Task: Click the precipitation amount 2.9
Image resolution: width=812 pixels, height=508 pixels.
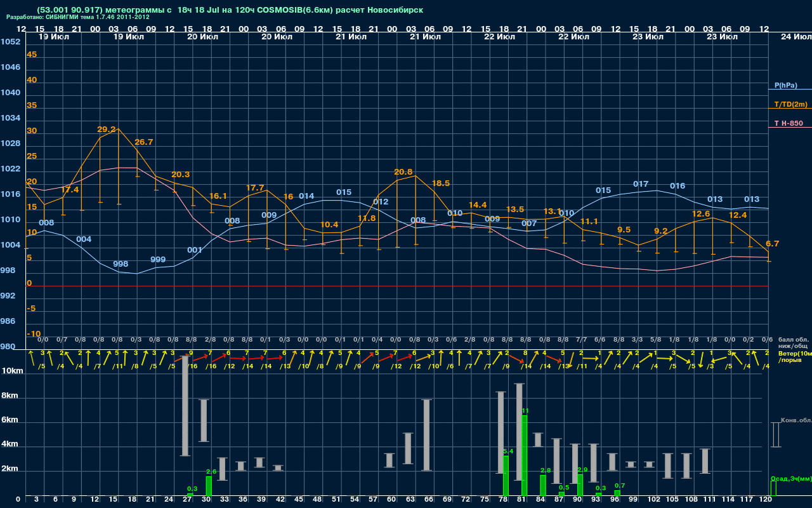Action: pyautogui.click(x=583, y=470)
